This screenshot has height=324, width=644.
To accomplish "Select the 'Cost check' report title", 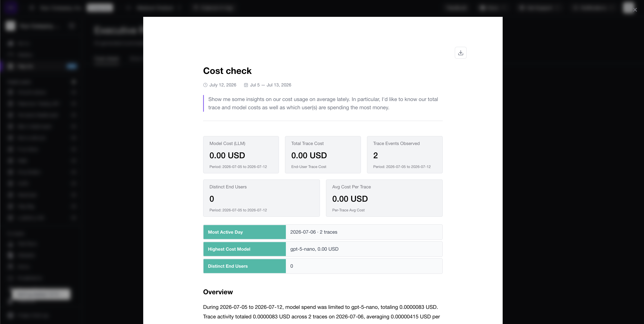I will [x=227, y=71].
